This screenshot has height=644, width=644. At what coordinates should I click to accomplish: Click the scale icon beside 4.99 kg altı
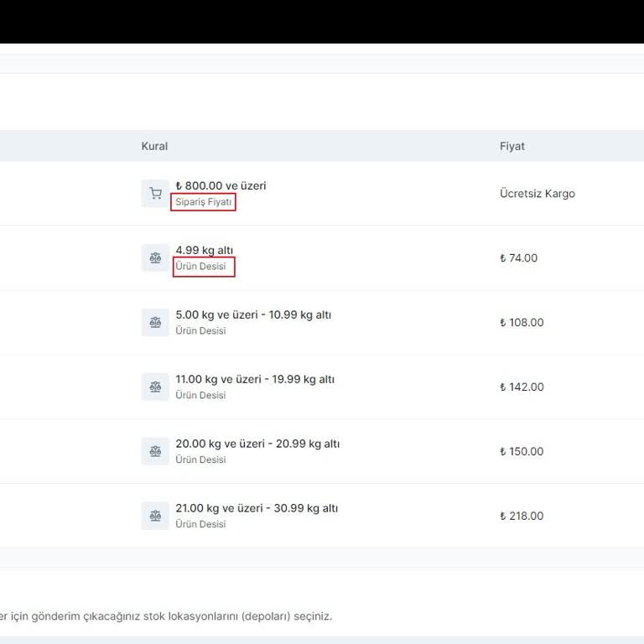point(155,258)
